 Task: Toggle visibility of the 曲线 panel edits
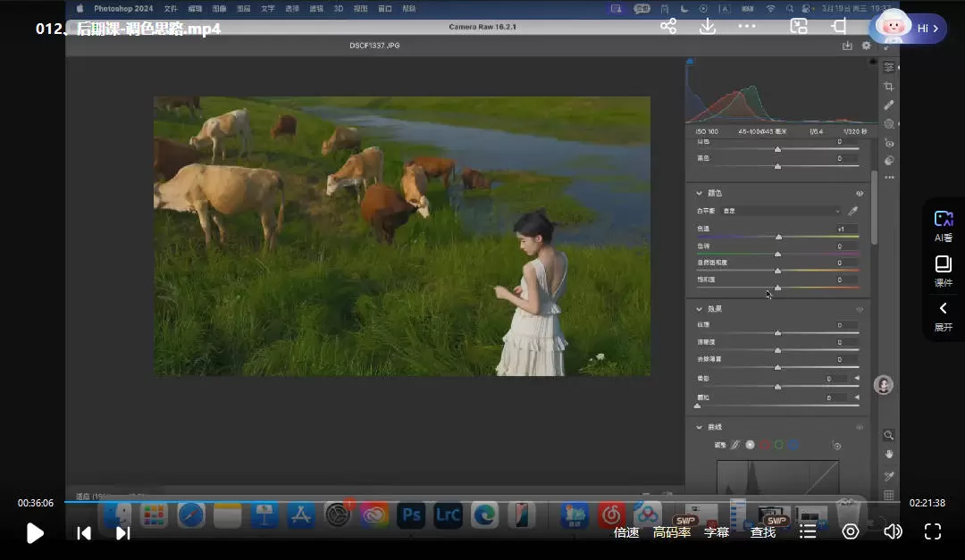pyautogui.click(x=860, y=427)
